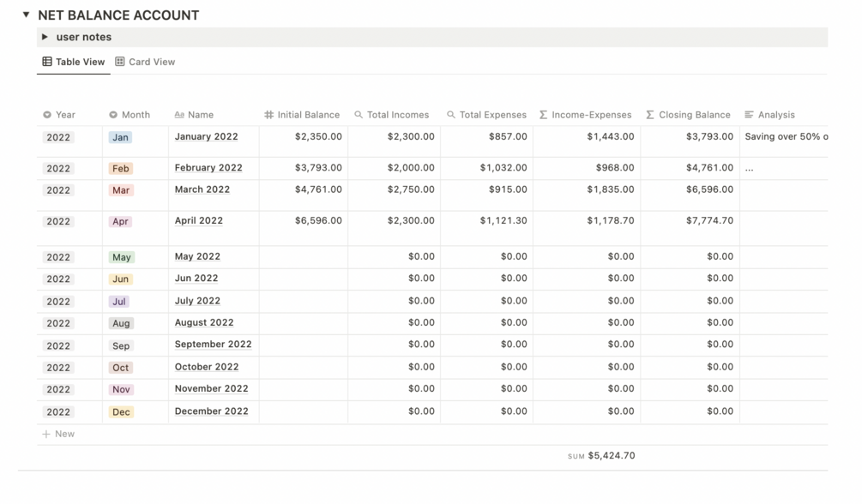Click the Year column select-property icon
Viewport: 862px width, 504px height.
pyautogui.click(x=47, y=115)
